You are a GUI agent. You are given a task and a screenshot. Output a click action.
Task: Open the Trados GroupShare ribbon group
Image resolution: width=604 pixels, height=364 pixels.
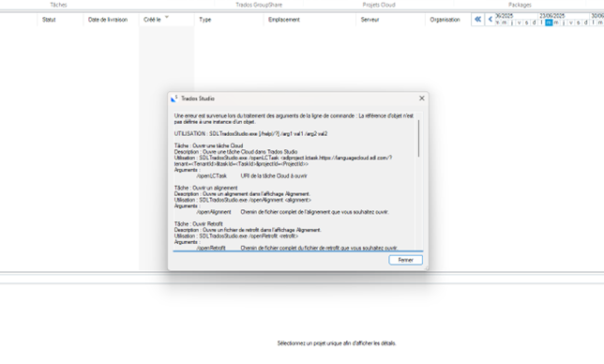pyautogui.click(x=259, y=5)
